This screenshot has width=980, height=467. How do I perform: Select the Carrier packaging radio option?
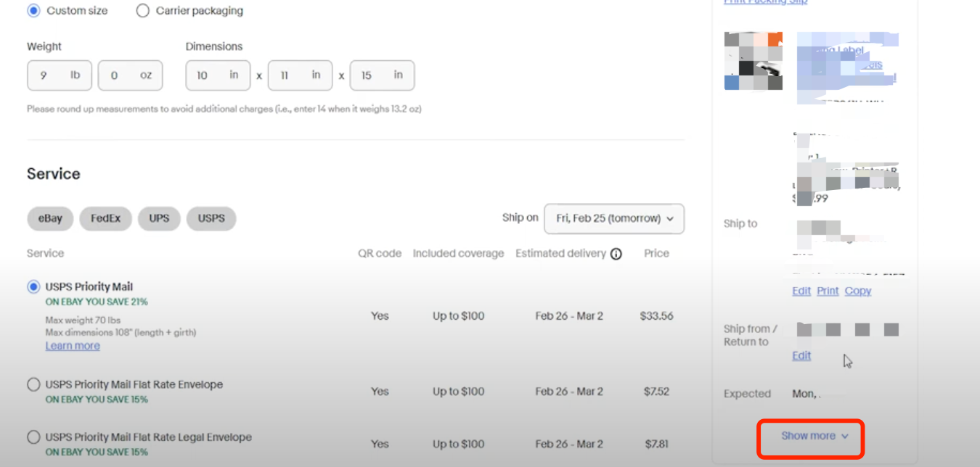[143, 11]
